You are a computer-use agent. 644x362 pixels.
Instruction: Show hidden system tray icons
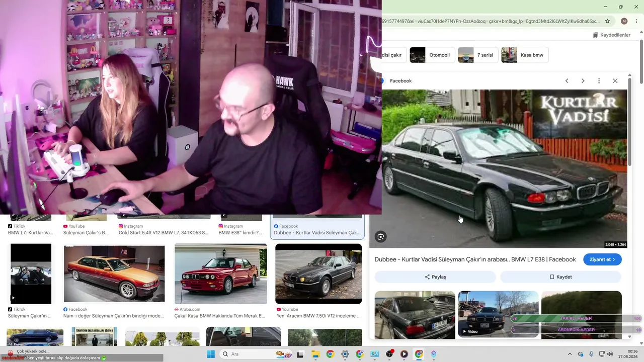pos(570,354)
